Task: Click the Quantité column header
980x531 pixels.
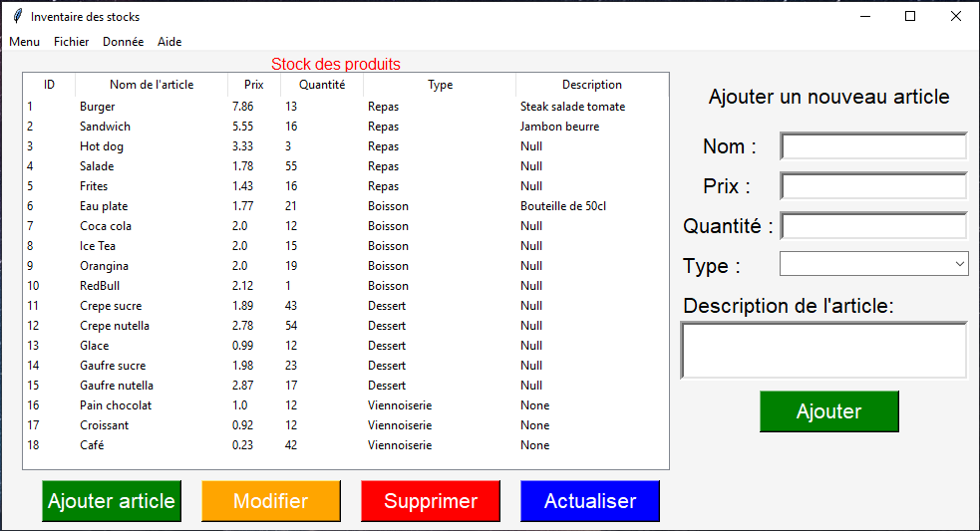Action: pos(322,85)
